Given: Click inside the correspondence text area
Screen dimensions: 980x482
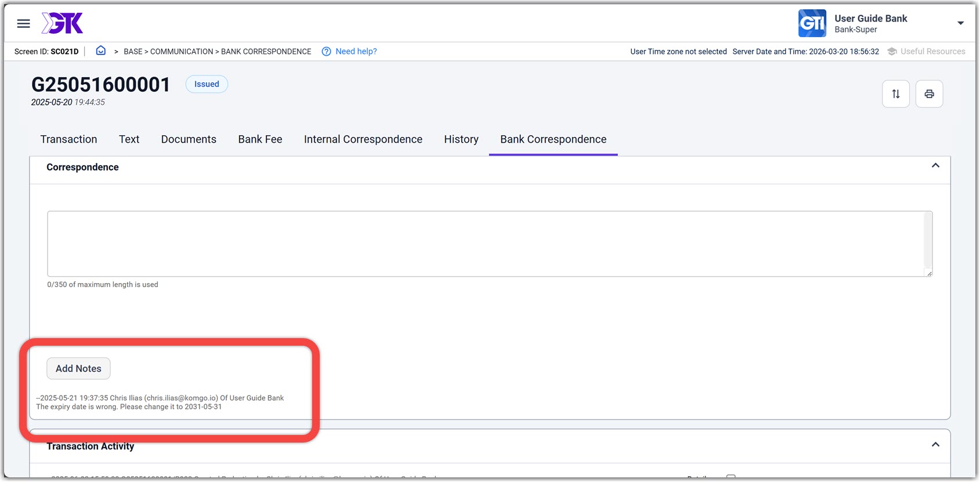Looking at the screenshot, I should click(490, 244).
